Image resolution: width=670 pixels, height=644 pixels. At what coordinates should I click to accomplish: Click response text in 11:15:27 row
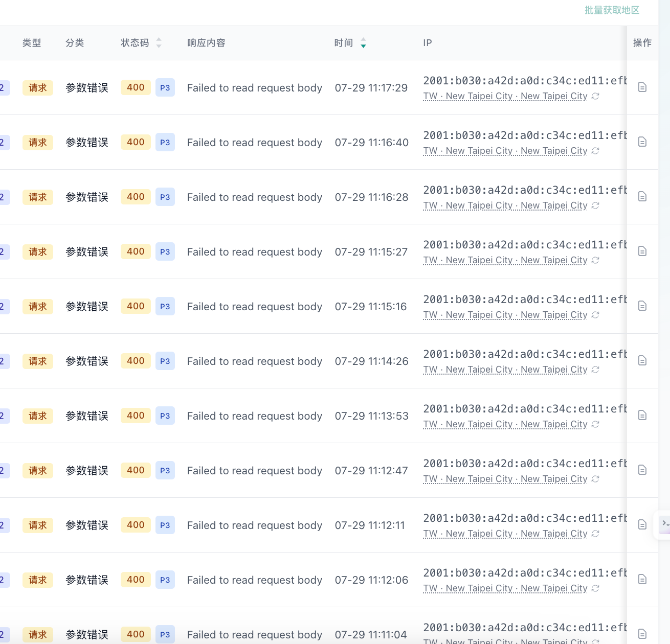[255, 252]
